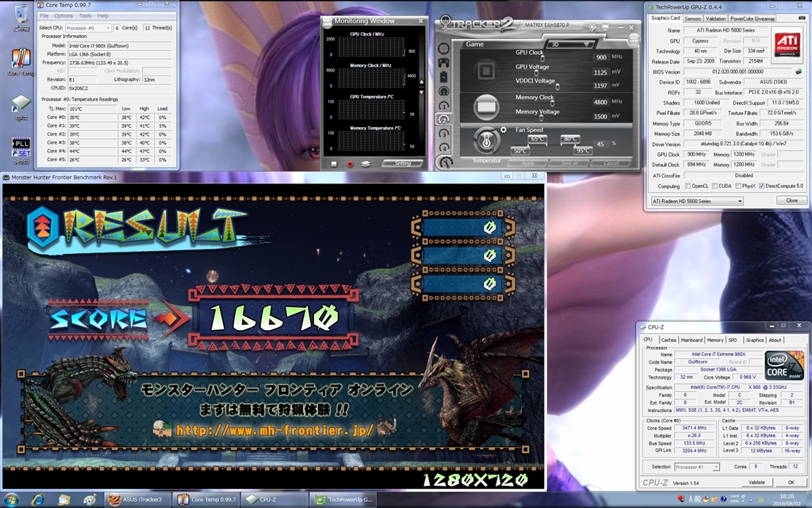Click the record button in Monitoring Window

[x=350, y=164]
